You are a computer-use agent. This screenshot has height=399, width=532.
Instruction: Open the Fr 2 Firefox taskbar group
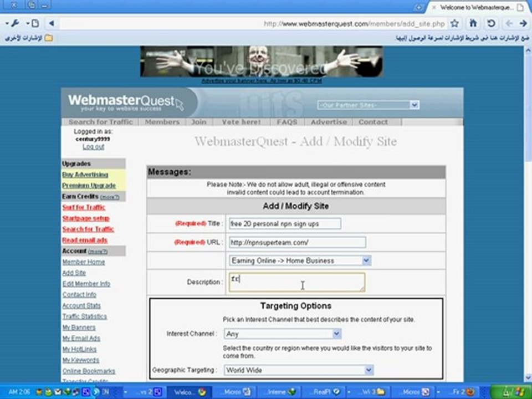(462, 392)
